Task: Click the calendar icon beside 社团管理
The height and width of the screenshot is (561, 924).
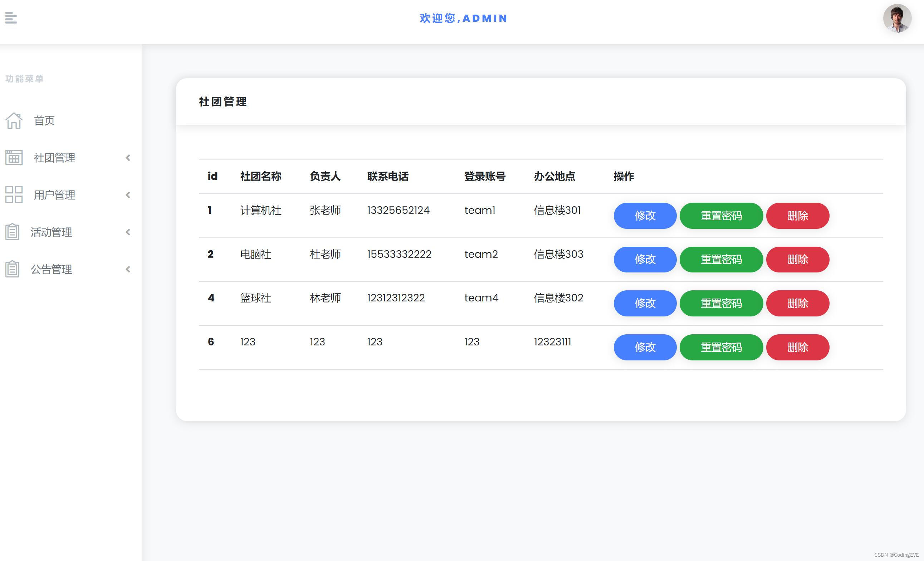Action: pyautogui.click(x=14, y=157)
